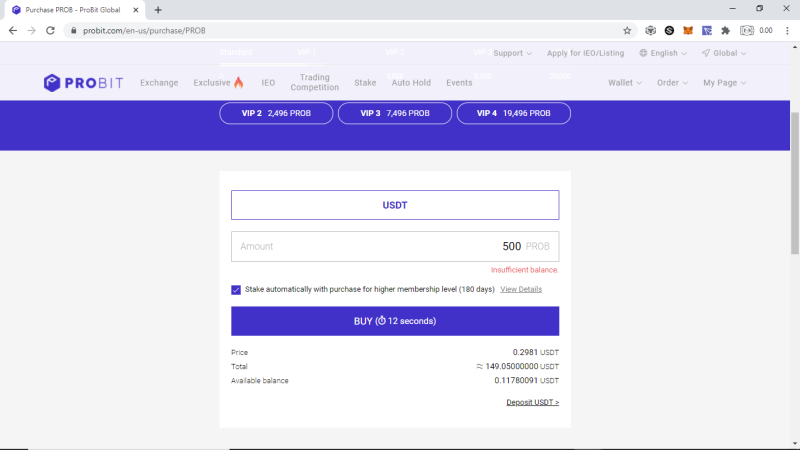Viewport: 800px width, 450px height.
Task: Click the 0.2981 USDT price value
Action: point(536,353)
